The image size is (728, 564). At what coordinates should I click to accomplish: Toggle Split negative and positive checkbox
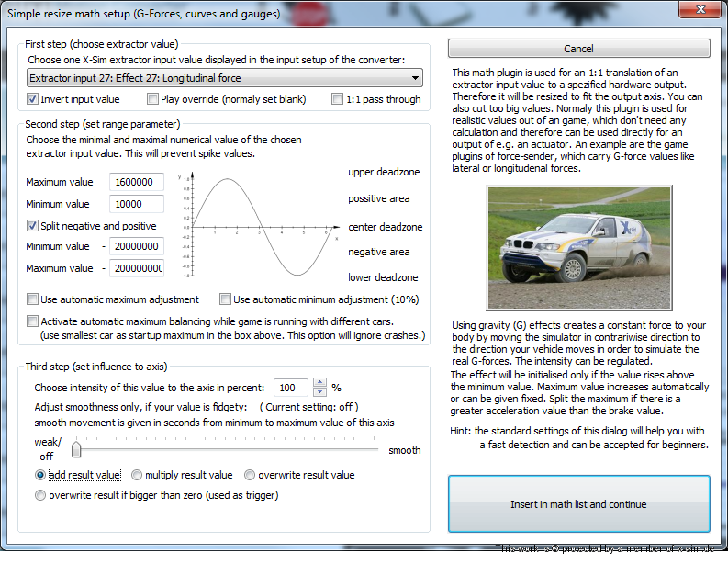pos(33,226)
